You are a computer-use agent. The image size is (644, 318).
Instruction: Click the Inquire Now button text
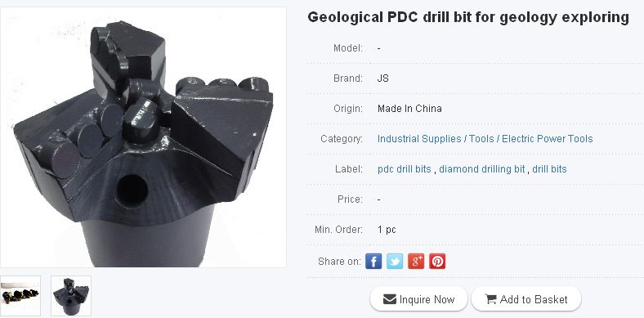click(x=427, y=299)
